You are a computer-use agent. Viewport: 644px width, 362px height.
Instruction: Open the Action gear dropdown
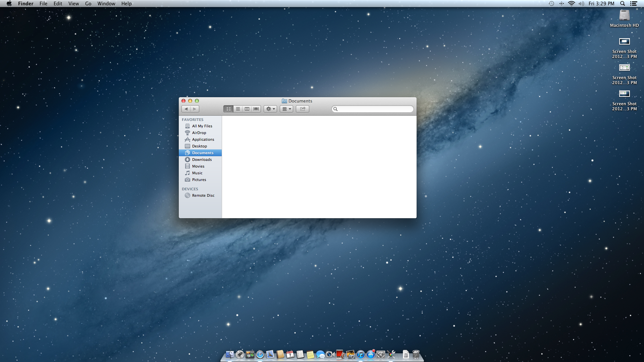pos(270,109)
